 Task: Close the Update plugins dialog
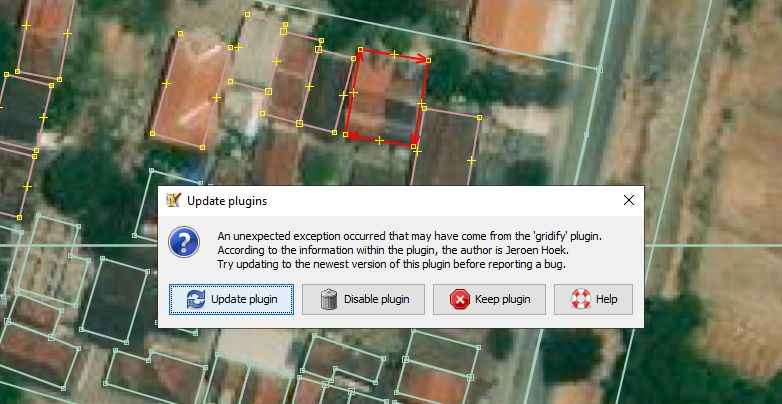pyautogui.click(x=629, y=201)
